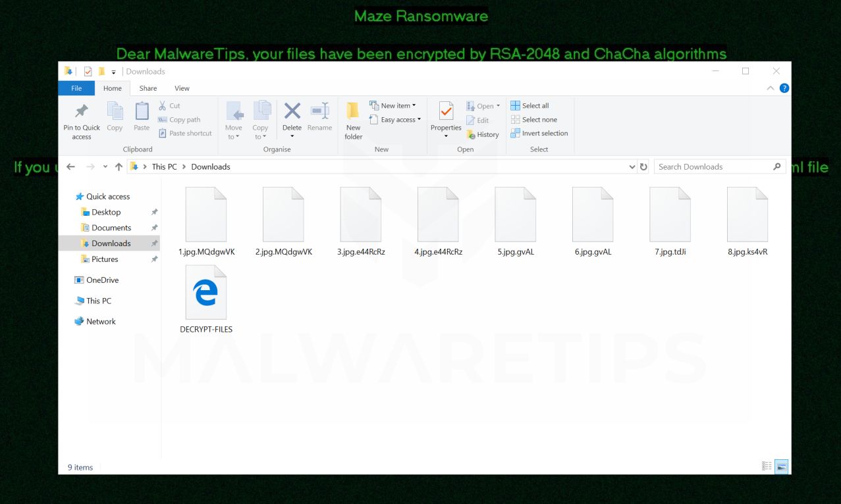Viewport: 841px width, 504px height.
Task: Expand the address bar history dropdown
Action: pyautogui.click(x=632, y=167)
